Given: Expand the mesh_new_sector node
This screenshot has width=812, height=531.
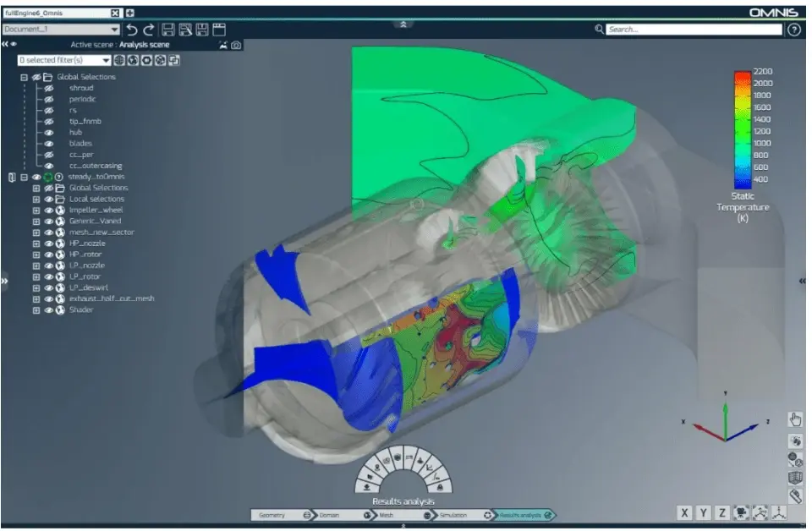Looking at the screenshot, I should (x=36, y=233).
